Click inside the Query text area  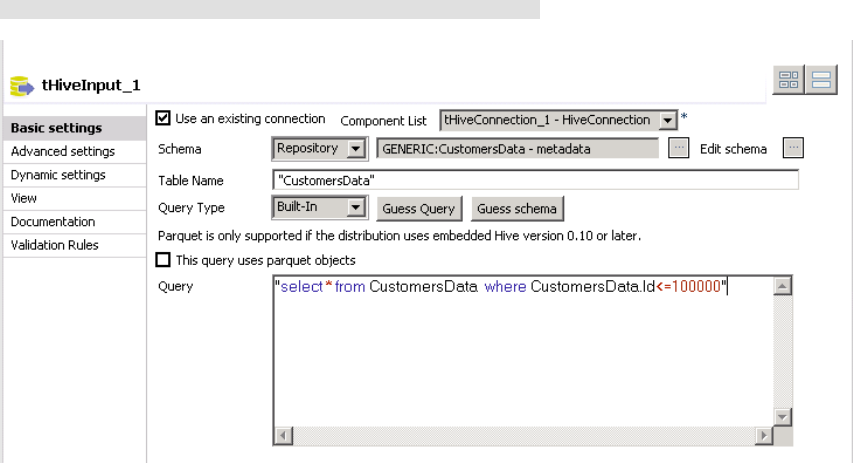tap(523, 351)
